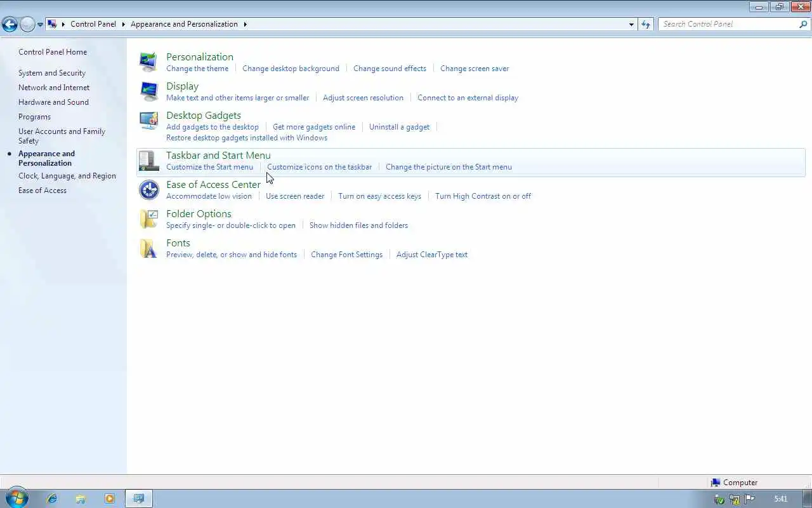812x508 pixels.
Task: Click the search magnifier icon
Action: pyautogui.click(x=803, y=24)
